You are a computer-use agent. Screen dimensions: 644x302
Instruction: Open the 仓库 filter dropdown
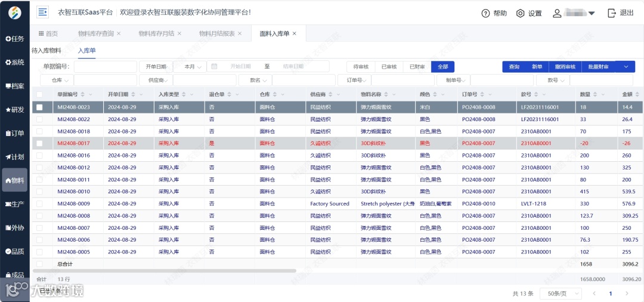(x=57, y=80)
